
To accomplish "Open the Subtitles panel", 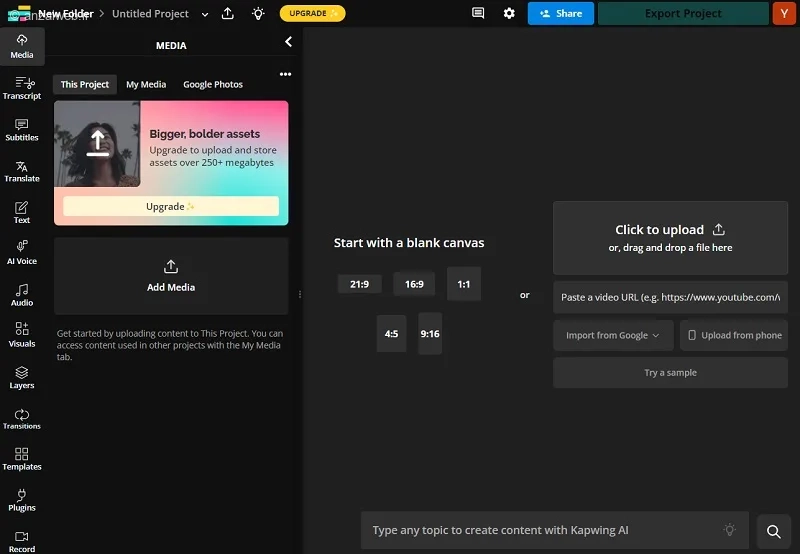I will 22,130.
